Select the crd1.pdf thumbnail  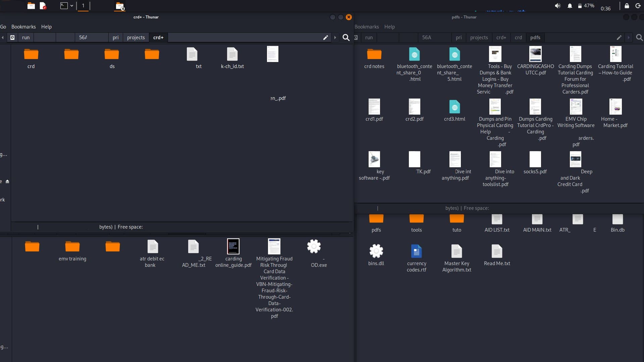pos(374,107)
